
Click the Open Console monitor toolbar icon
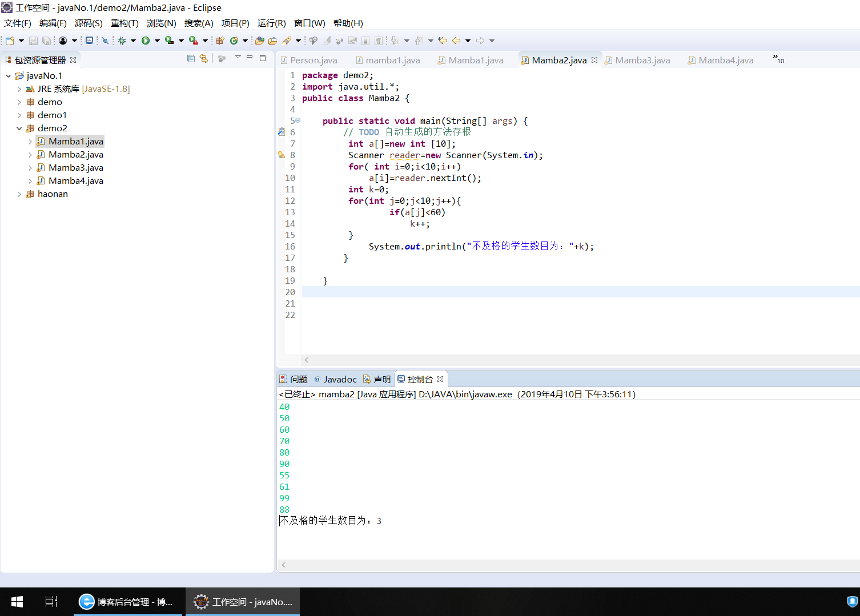click(89, 41)
